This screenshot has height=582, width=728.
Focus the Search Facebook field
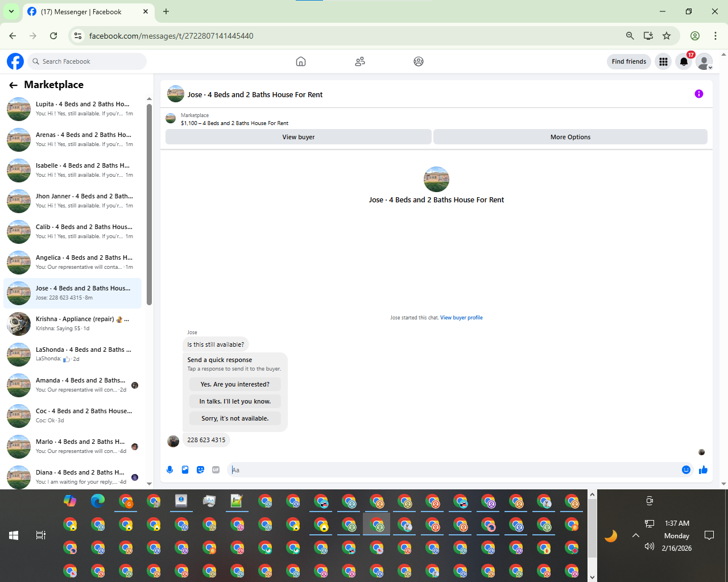point(86,61)
